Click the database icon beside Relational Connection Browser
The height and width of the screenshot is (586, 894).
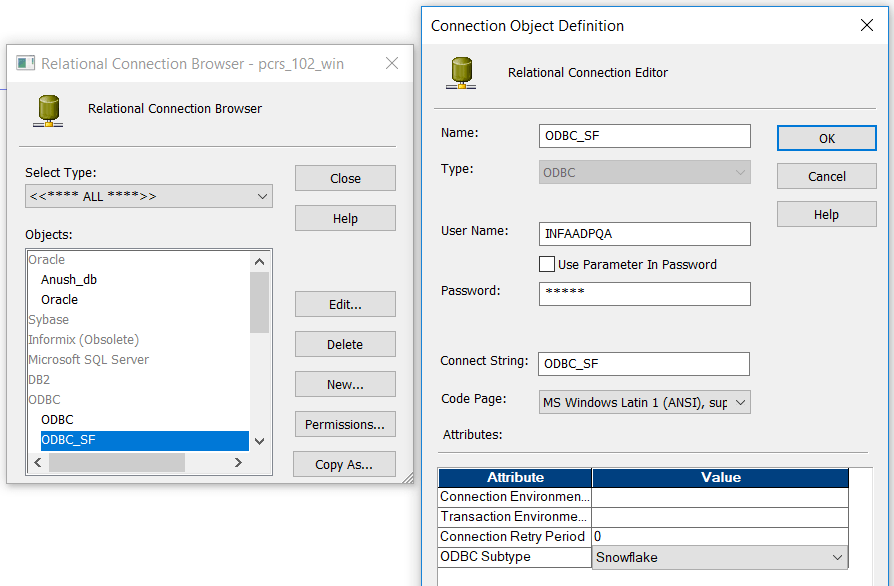point(48,110)
